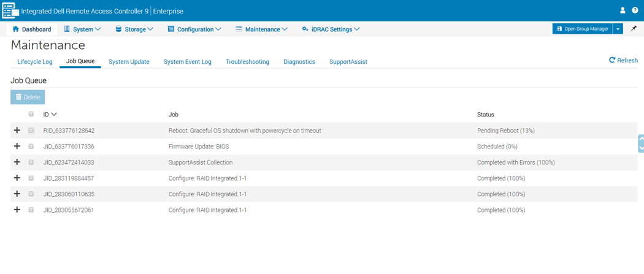This screenshot has width=644, height=274.
Task: Click the Scheduled (0%) status
Action: 497,147
